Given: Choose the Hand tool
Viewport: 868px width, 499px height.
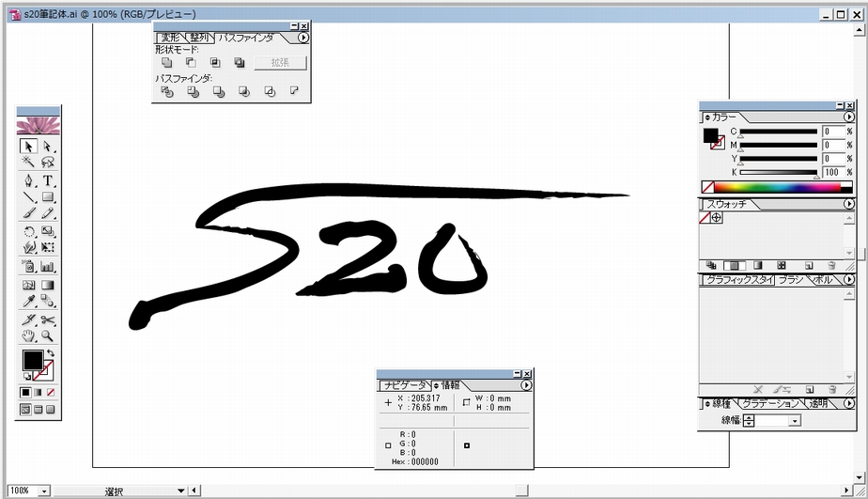Looking at the screenshot, I should [x=29, y=335].
